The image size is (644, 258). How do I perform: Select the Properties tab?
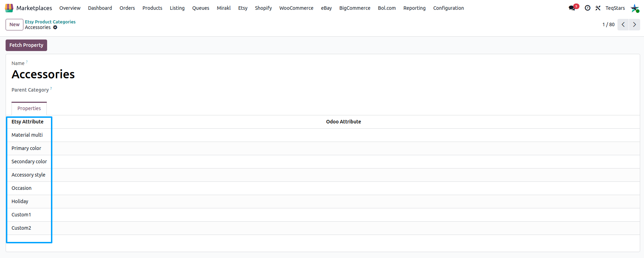coord(29,108)
